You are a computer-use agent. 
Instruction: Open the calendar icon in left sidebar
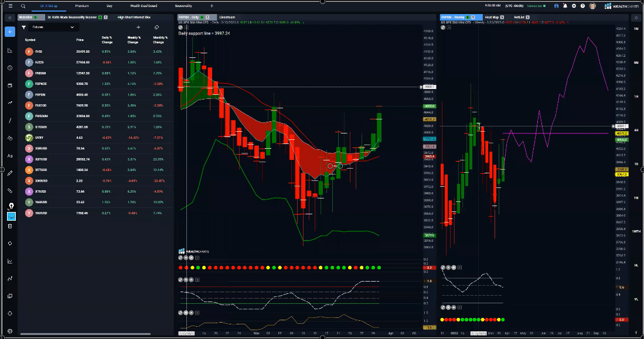pos(10,85)
